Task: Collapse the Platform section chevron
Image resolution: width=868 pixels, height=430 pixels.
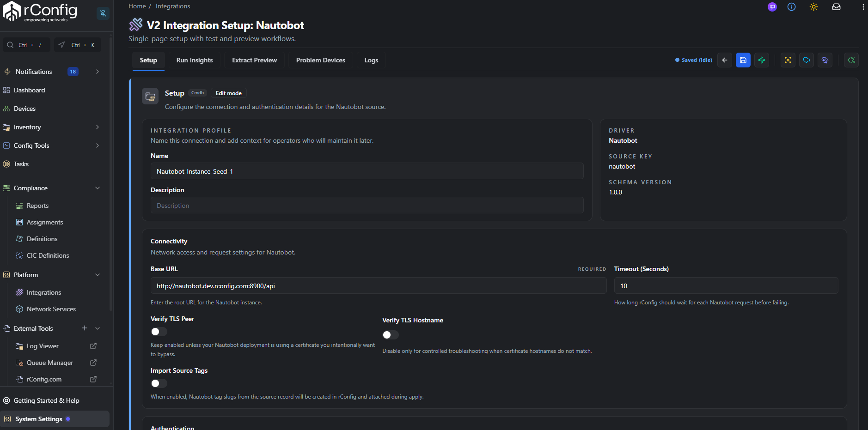Action: click(98, 275)
